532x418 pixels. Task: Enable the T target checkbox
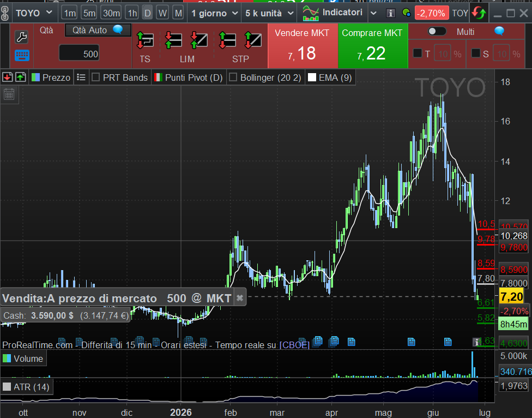pyautogui.click(x=418, y=53)
